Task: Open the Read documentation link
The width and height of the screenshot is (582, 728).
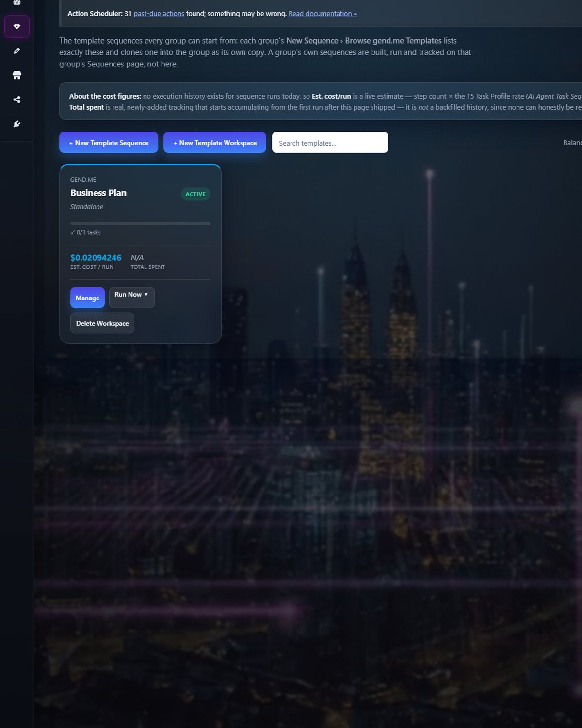Action: [323, 14]
